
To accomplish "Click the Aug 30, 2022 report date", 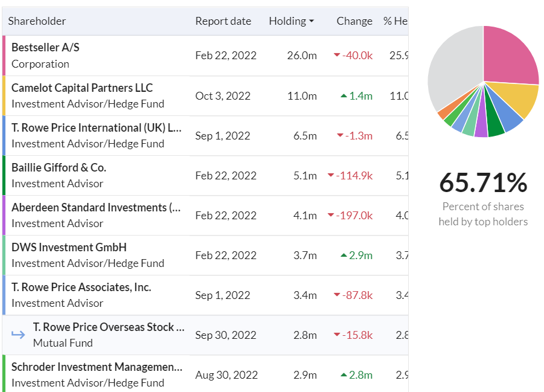I will [x=226, y=375].
